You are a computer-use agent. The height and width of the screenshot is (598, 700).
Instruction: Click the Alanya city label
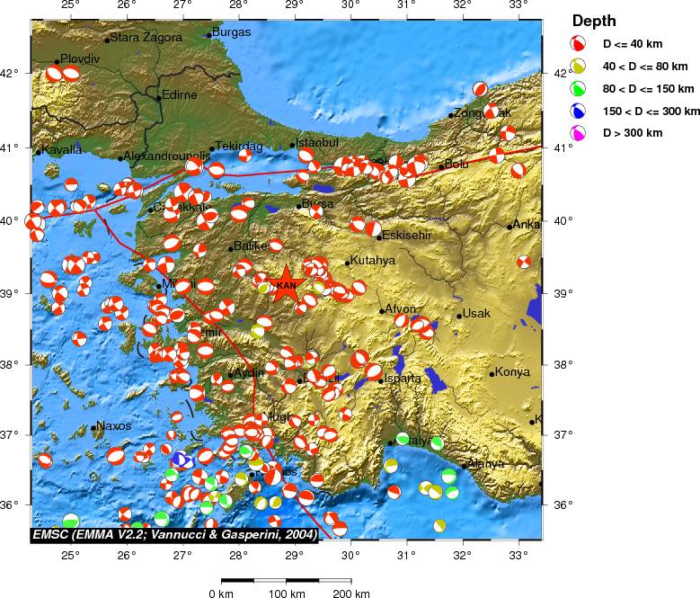click(486, 464)
